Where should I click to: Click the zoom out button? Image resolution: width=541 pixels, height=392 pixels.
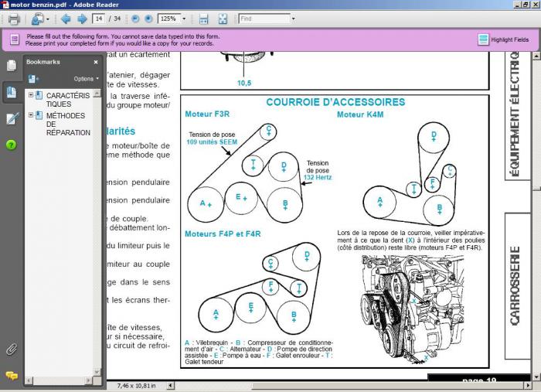click(x=136, y=19)
